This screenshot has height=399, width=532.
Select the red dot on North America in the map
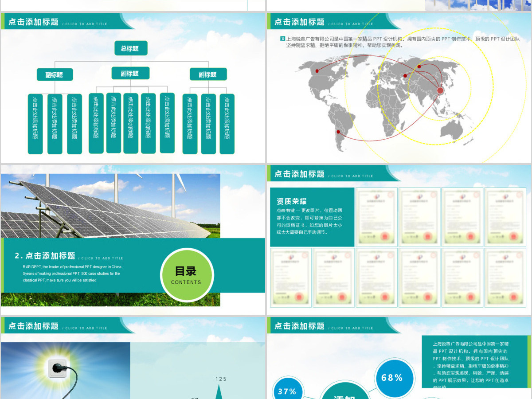pyautogui.click(x=317, y=71)
